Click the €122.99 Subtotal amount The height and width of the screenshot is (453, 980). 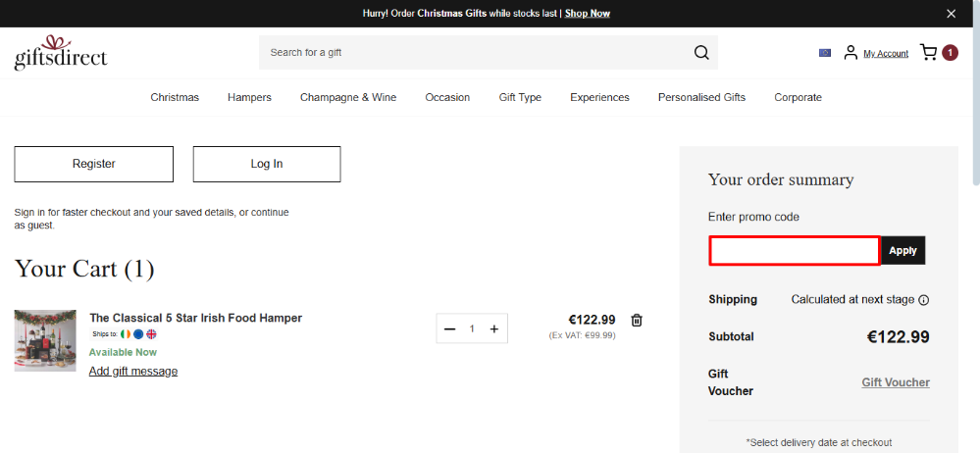pyautogui.click(x=899, y=336)
